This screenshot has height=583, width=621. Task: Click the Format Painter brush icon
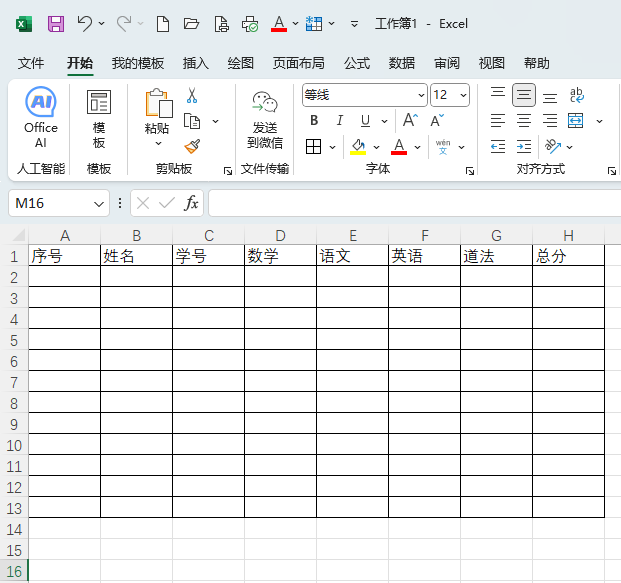192,146
